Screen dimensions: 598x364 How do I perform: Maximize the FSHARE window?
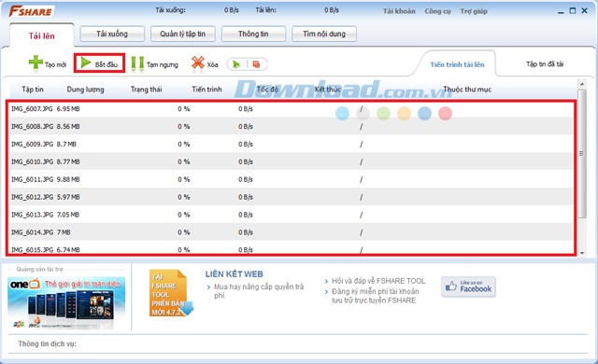click(x=573, y=11)
